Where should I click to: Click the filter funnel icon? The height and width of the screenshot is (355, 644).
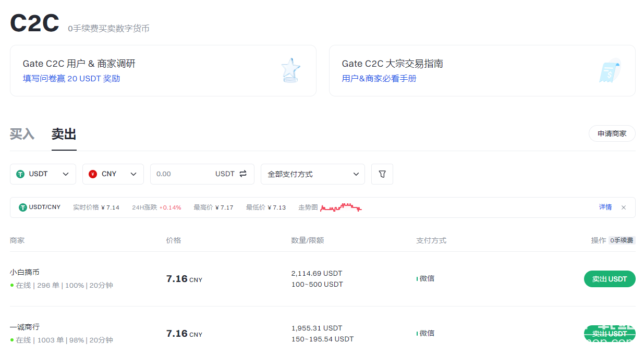(x=382, y=174)
